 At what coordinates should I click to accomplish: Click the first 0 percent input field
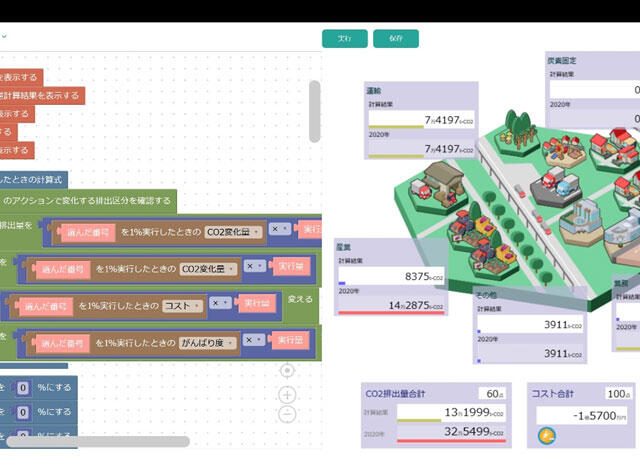click(22, 388)
